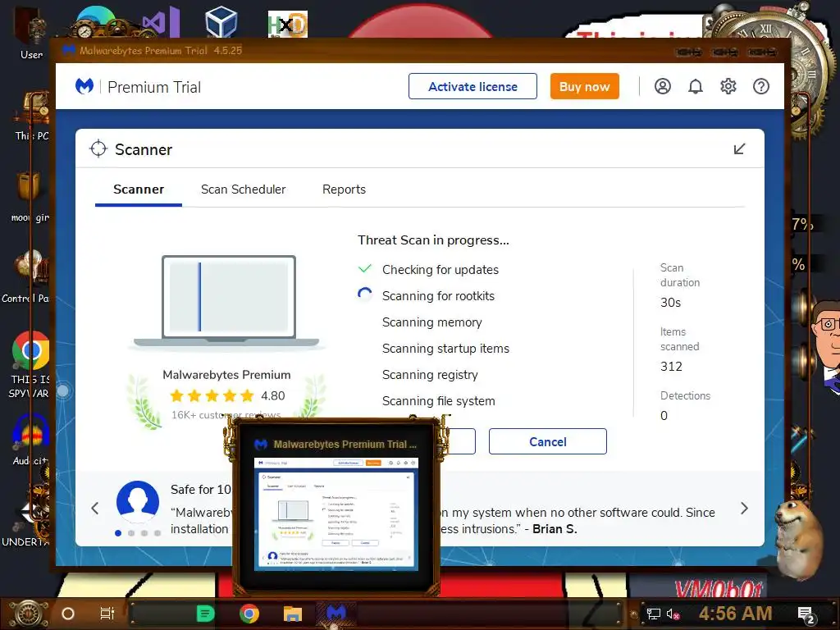The width and height of the screenshot is (840, 630).
Task: Click the Scanner crosshair icon
Action: (98, 149)
